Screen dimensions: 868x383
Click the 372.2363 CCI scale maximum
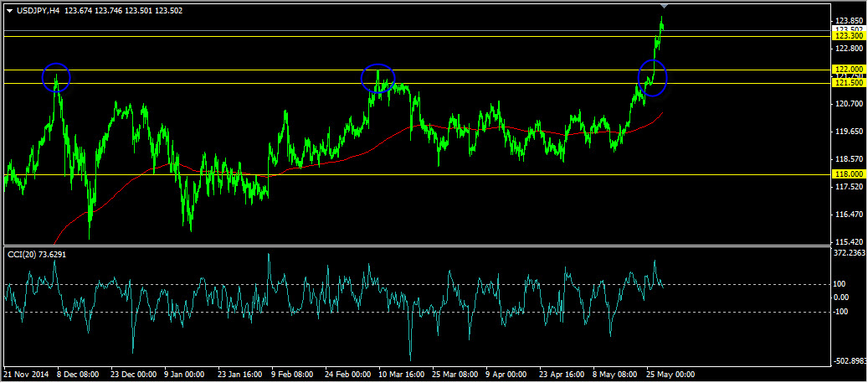[850, 252]
